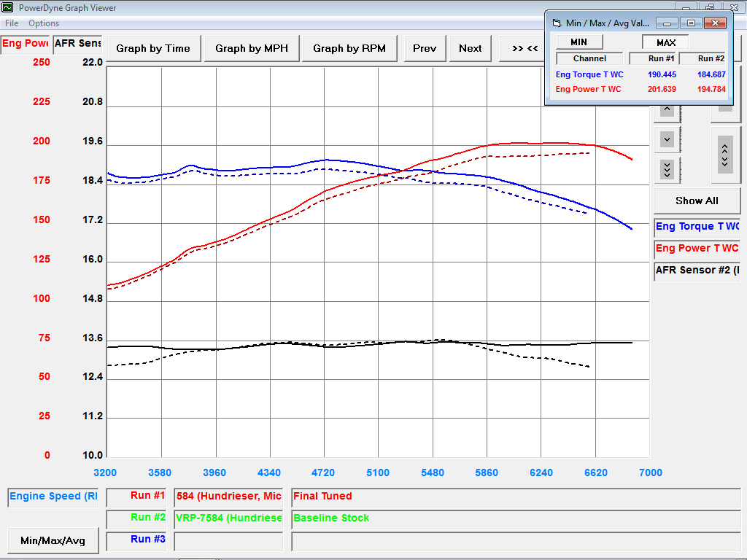The width and height of the screenshot is (747, 560).
Task: Switch popup to MIN values
Action: pos(578,42)
